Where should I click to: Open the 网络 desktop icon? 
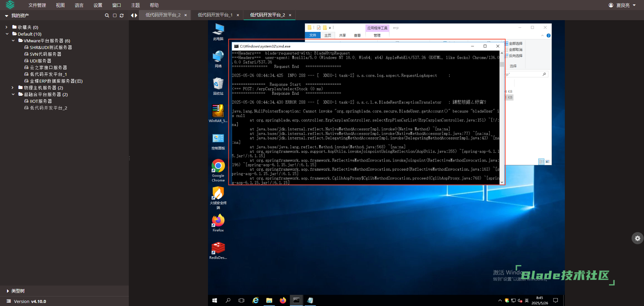(218, 59)
